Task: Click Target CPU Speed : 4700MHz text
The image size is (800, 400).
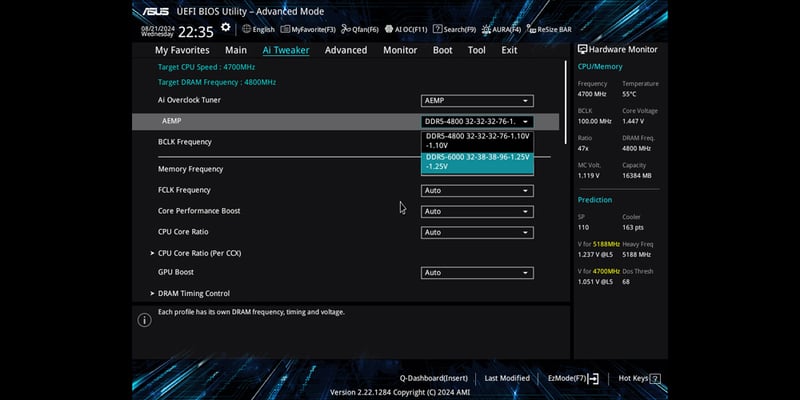Action: tap(206, 67)
